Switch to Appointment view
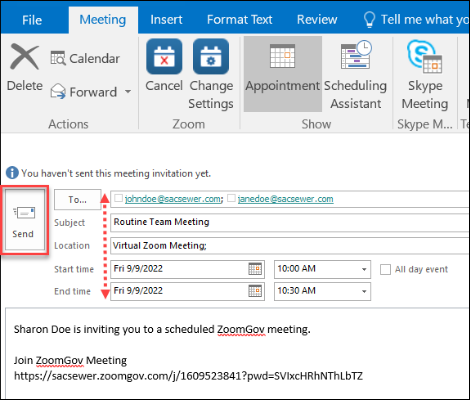This screenshot has width=470, height=400. 283,74
